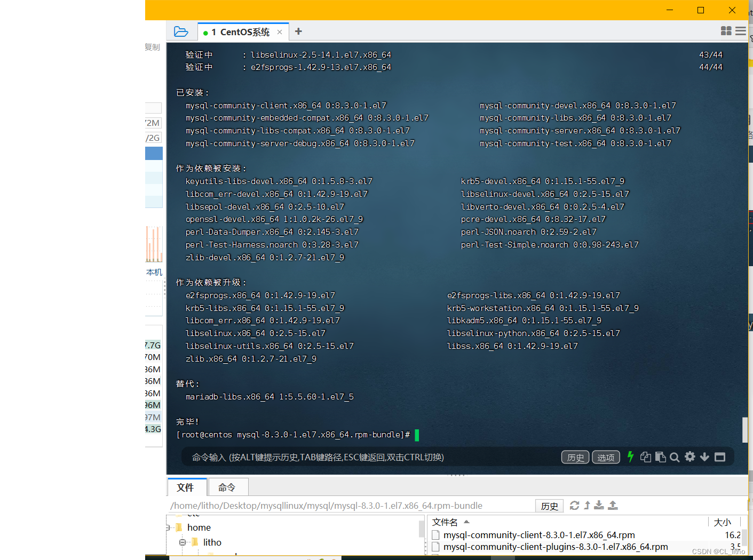Click the 复制 label in left panel
The image size is (753, 560).
point(153,47)
